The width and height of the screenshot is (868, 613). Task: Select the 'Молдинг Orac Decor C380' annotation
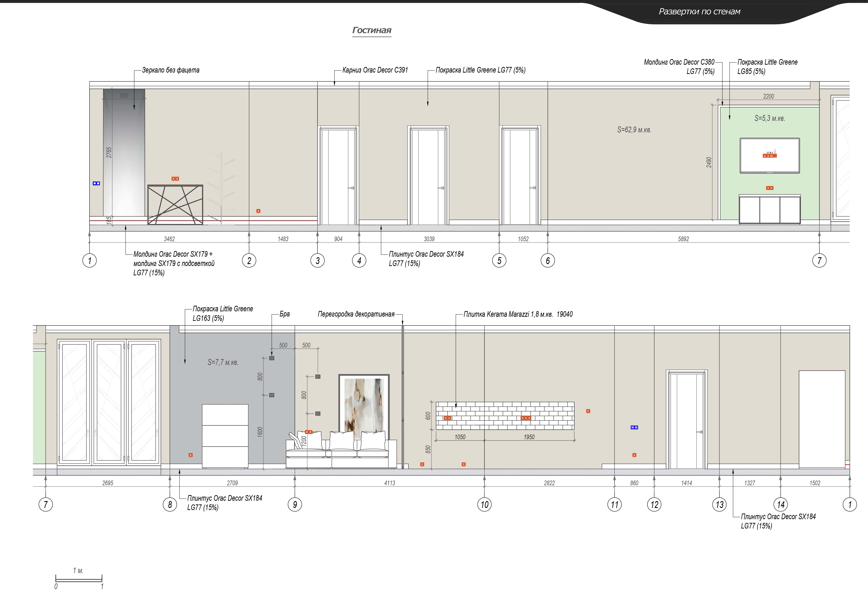point(679,62)
